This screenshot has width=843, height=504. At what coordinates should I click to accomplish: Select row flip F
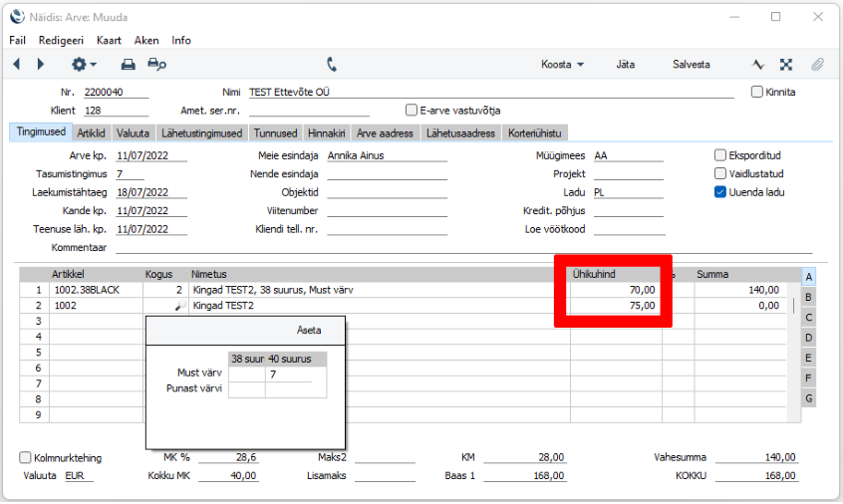808,378
